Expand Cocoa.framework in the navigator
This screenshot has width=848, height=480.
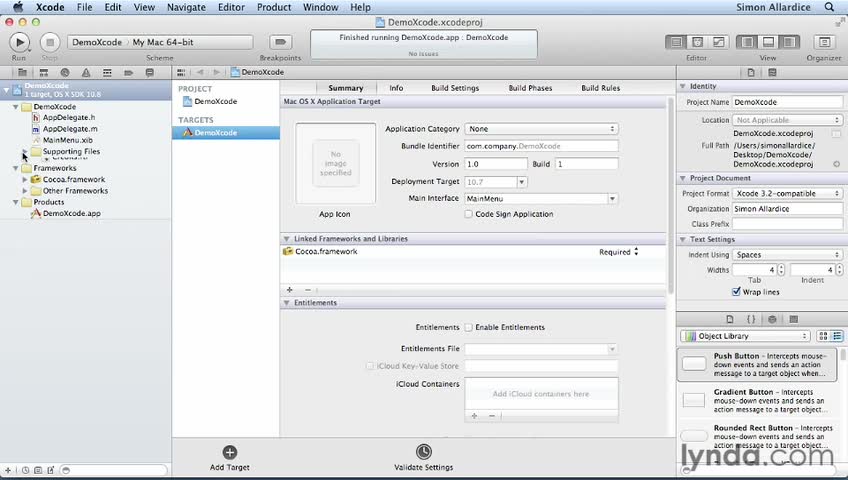coord(25,179)
